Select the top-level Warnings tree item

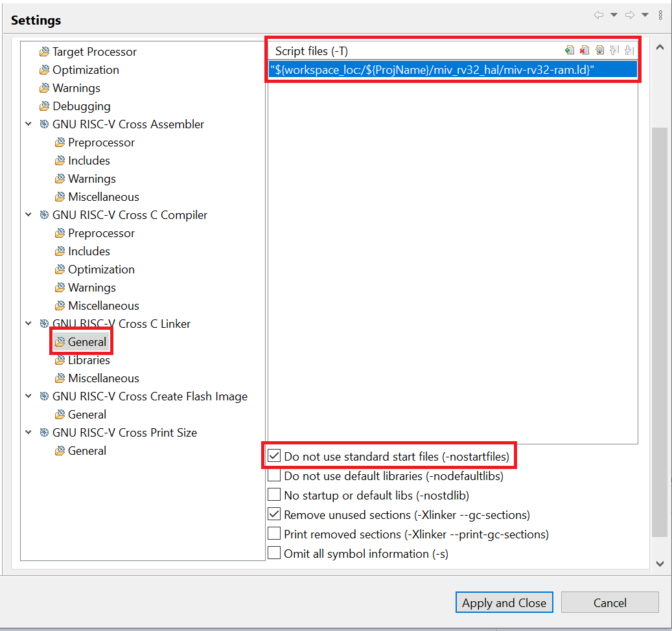(76, 88)
